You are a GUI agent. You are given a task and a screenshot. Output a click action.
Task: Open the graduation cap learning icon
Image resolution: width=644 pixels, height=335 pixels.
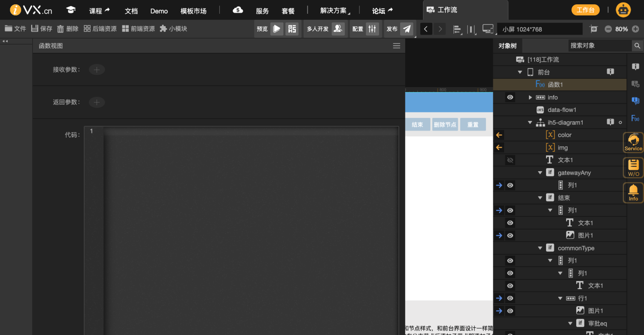pyautogui.click(x=70, y=10)
